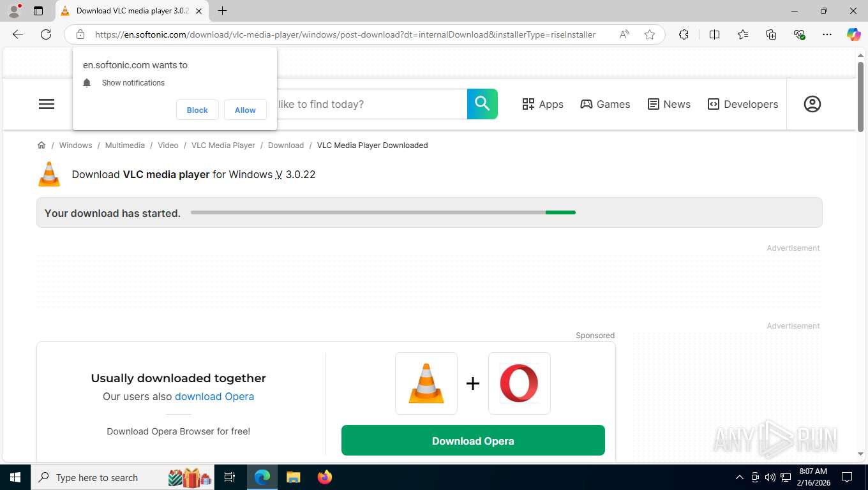Open the Apps section
Viewport: 868px width, 490px height.
(x=542, y=104)
